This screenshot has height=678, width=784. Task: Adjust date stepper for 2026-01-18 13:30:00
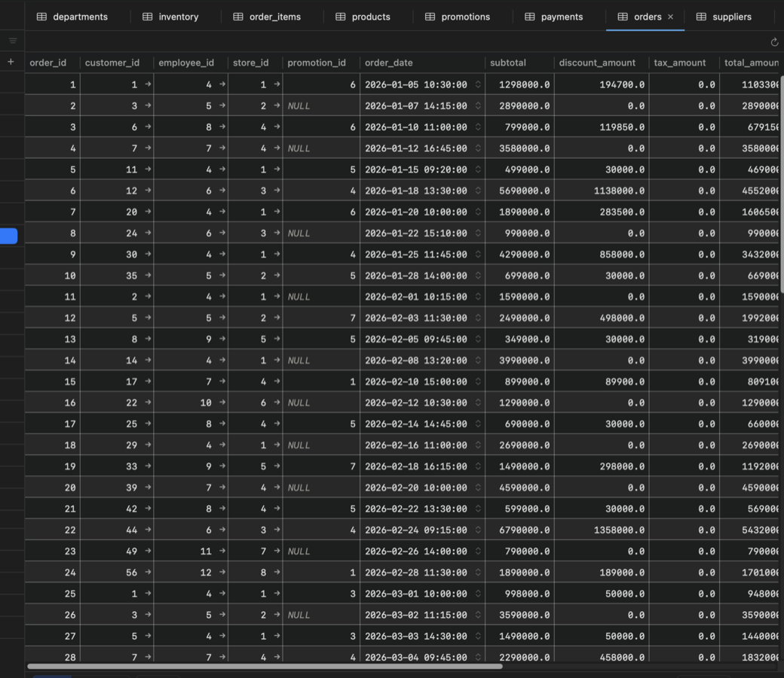(x=478, y=191)
